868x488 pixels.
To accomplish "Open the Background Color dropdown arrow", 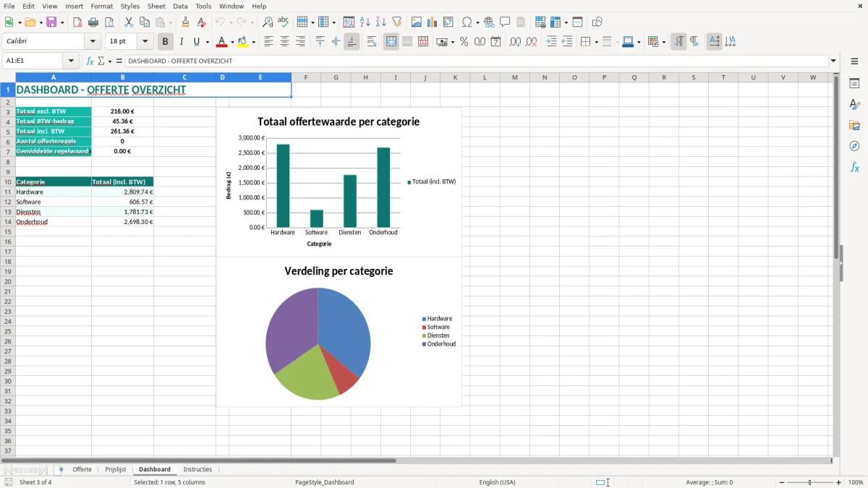I will tap(253, 42).
